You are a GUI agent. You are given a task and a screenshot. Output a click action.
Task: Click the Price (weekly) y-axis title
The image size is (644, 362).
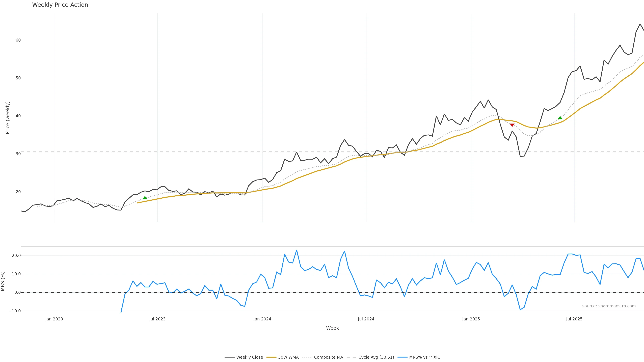pyautogui.click(x=8, y=118)
